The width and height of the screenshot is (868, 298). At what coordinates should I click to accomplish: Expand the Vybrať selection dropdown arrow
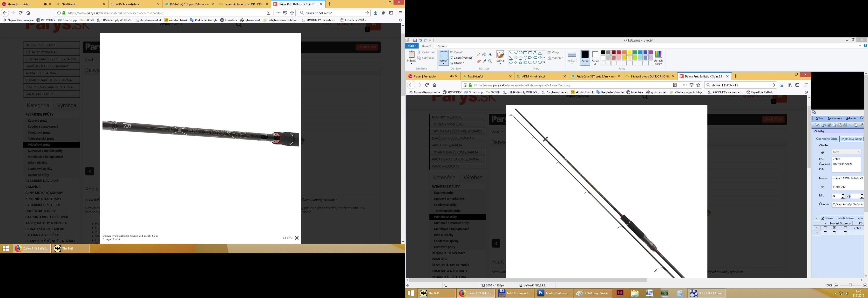point(443,64)
